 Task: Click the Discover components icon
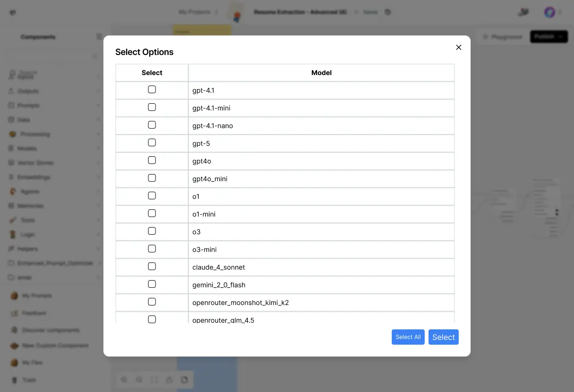pos(14,330)
